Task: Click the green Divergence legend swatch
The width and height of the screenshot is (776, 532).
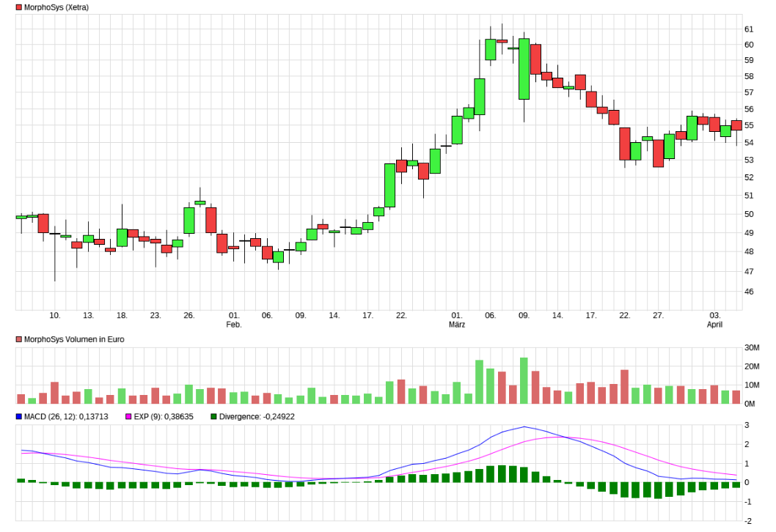Action: [x=213, y=417]
